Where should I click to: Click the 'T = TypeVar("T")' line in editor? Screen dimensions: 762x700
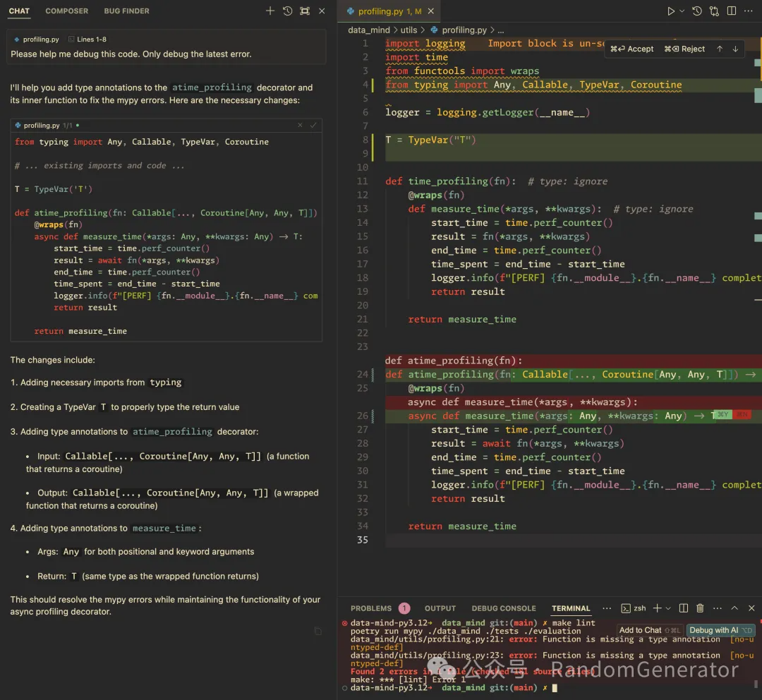pyautogui.click(x=430, y=140)
